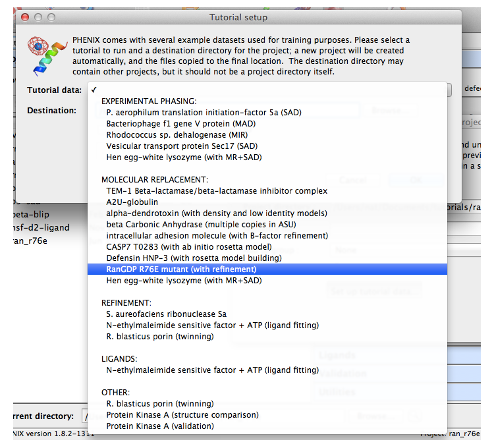The width and height of the screenshot is (494, 448).
Task: Choose intracellular adhesion molecule with B-factor refinement
Action: point(217,236)
